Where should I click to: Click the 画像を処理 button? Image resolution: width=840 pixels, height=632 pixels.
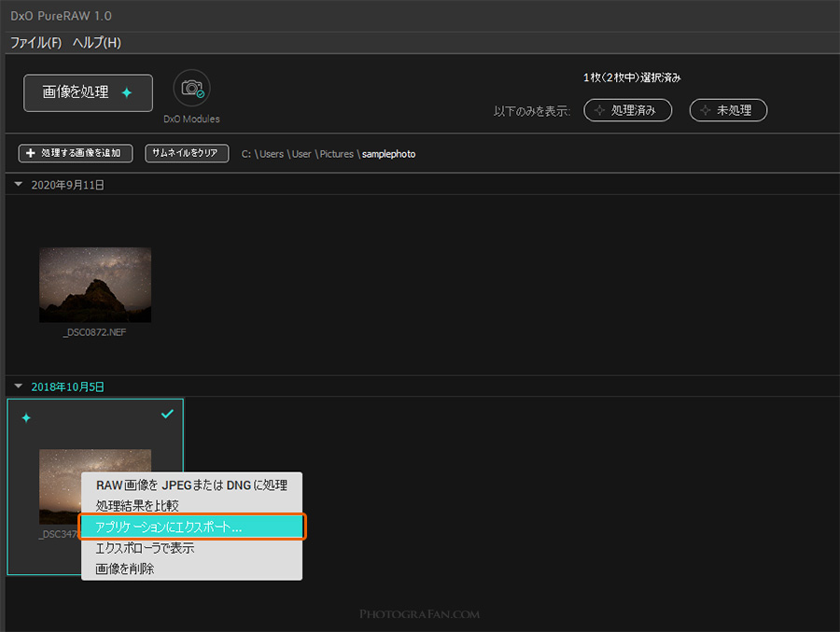coord(88,92)
